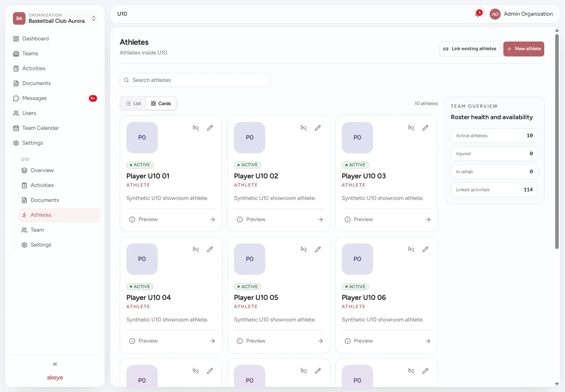Image resolution: width=565 pixels, height=392 pixels.
Task: Select Athletes under U10
Action: pyautogui.click(x=59, y=215)
